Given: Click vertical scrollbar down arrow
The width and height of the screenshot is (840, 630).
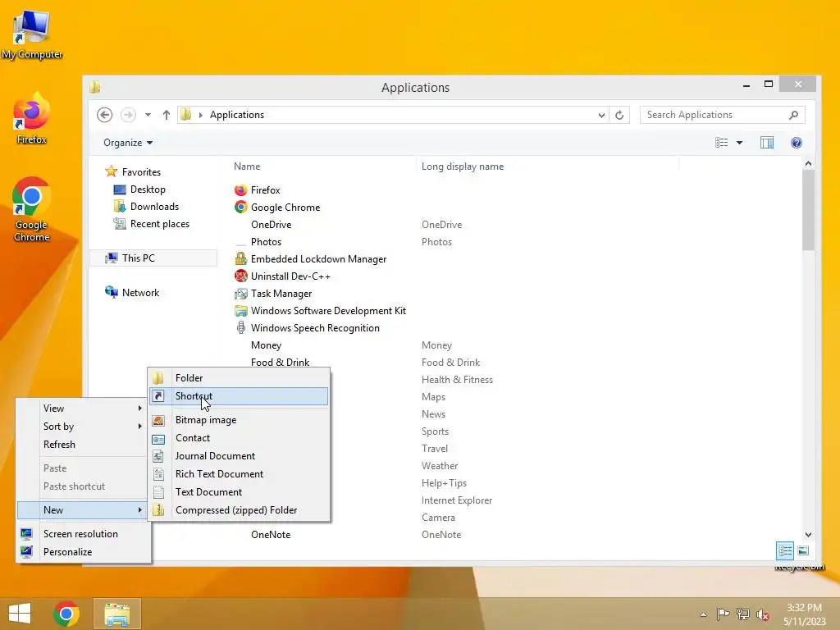Looking at the screenshot, I should tap(808, 535).
